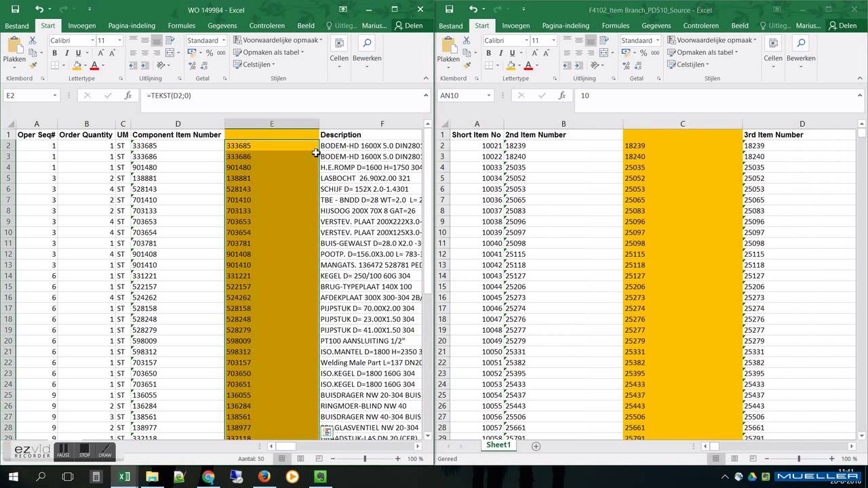
Task: Toggle align left in WO 149984 window
Action: [133, 53]
